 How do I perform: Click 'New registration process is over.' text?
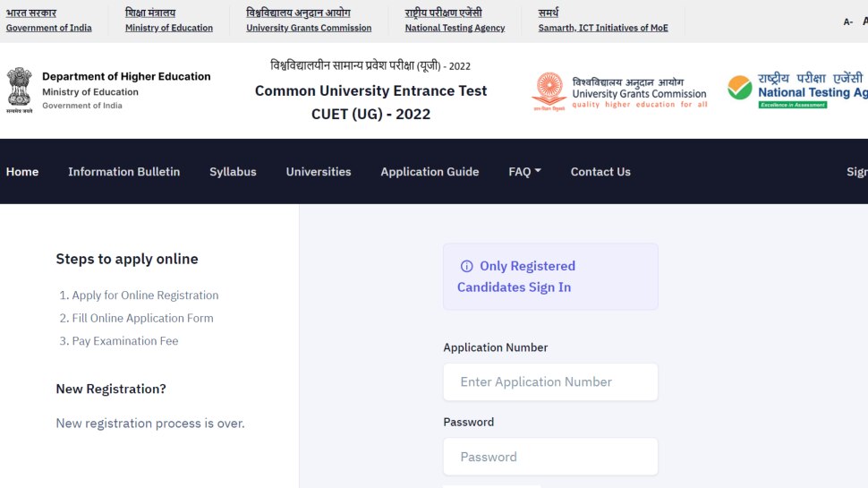[150, 424]
